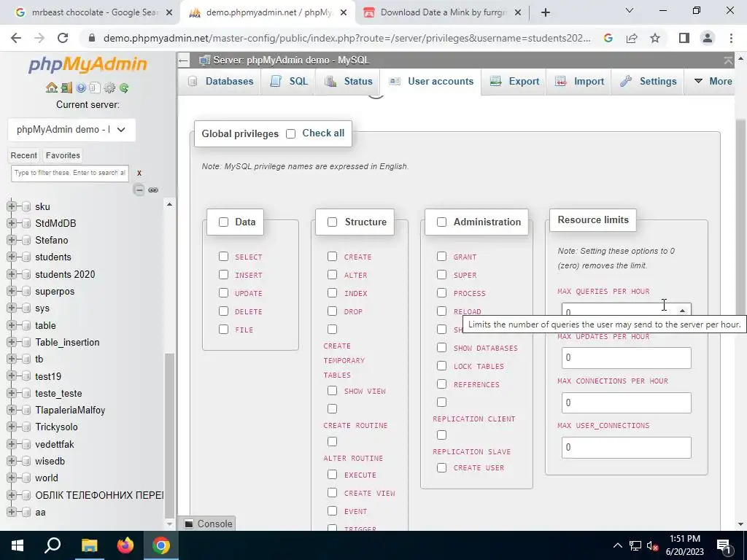Check the Data group checkbox
The height and width of the screenshot is (560, 747).
click(x=223, y=222)
